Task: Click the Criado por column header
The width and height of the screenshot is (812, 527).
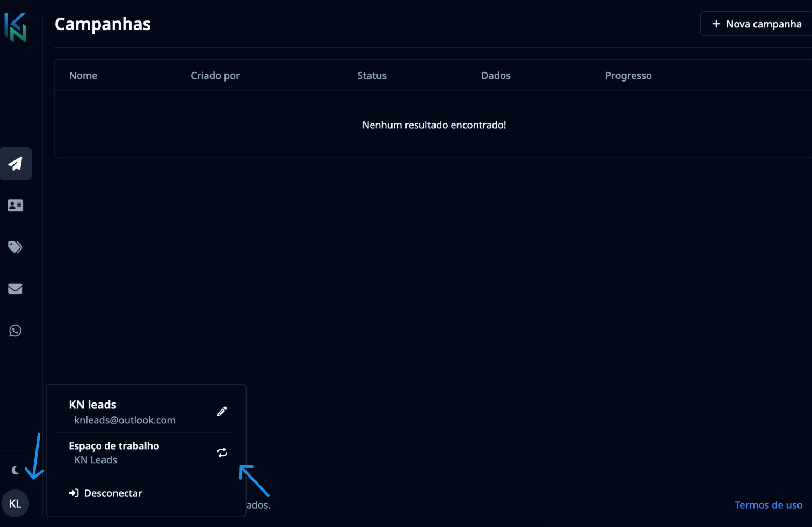Action: coord(215,76)
